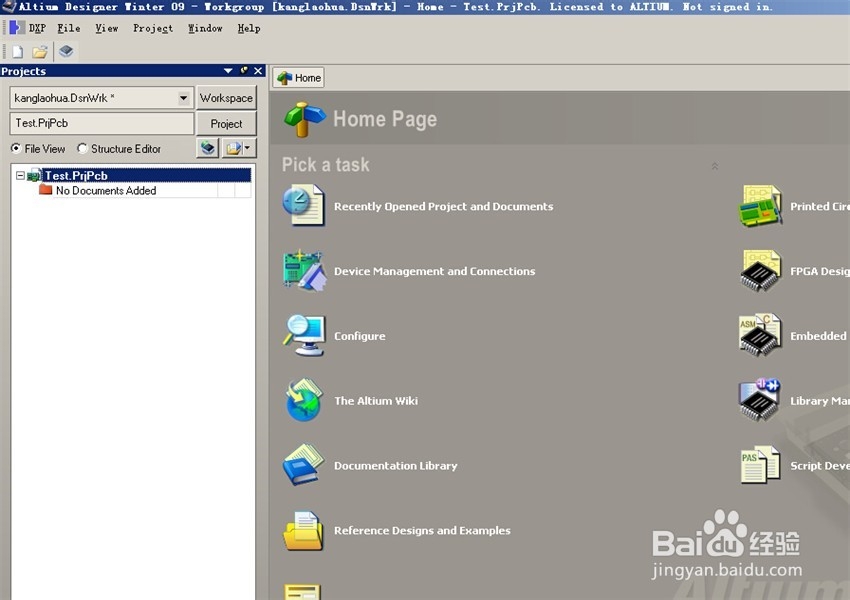Click the Reference Designs folder icon
The width and height of the screenshot is (850, 600).
(304, 531)
